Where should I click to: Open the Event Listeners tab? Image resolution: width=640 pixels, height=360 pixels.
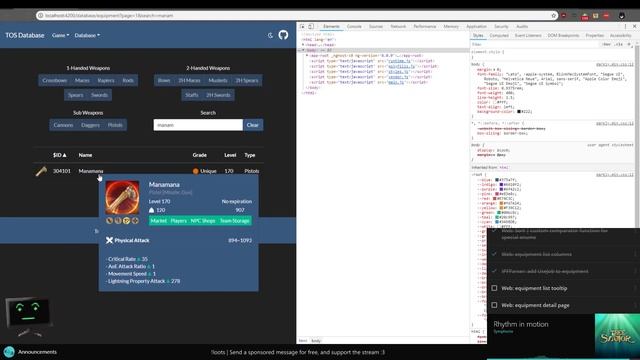tap(528, 36)
